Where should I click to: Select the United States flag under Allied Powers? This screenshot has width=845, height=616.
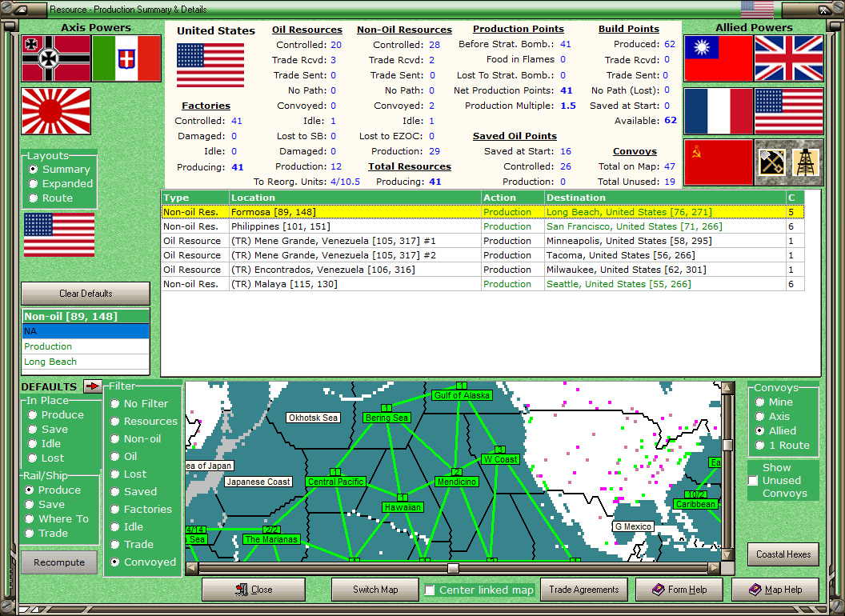pos(789,111)
